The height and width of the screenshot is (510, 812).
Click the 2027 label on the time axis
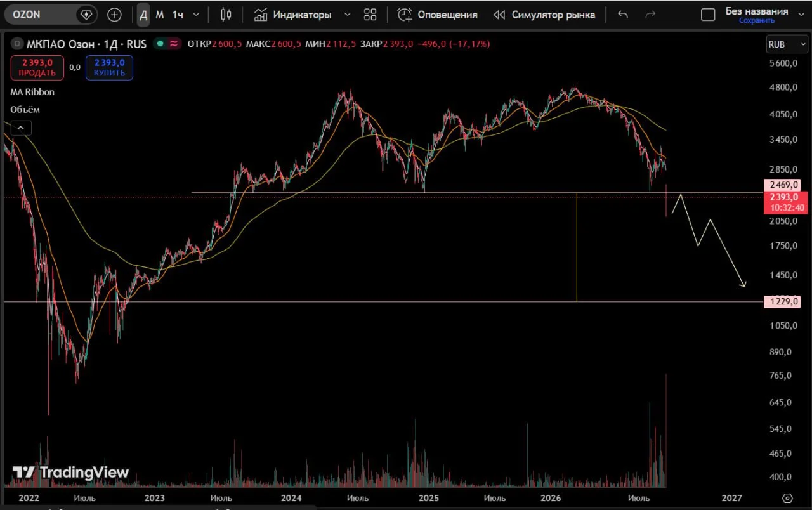(x=731, y=498)
